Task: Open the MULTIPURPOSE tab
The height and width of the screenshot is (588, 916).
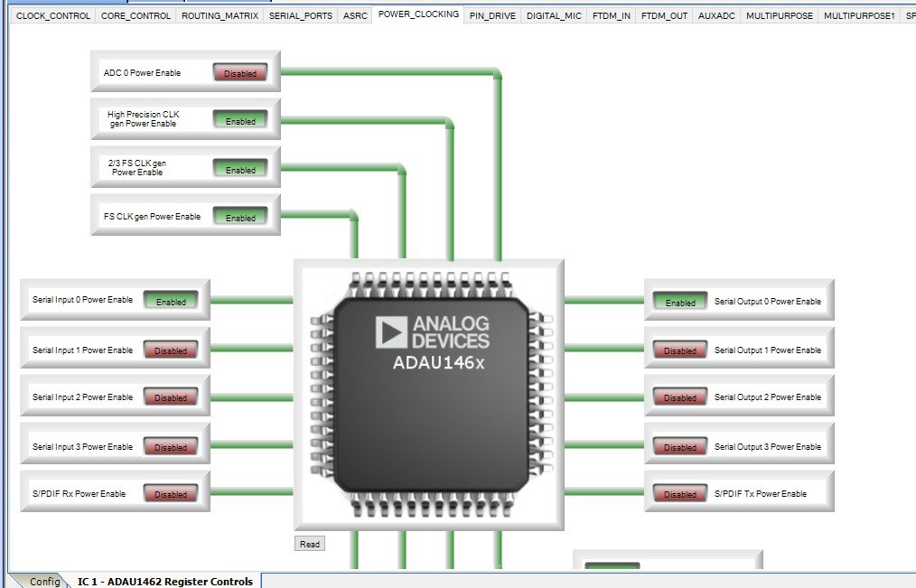Action: click(780, 15)
